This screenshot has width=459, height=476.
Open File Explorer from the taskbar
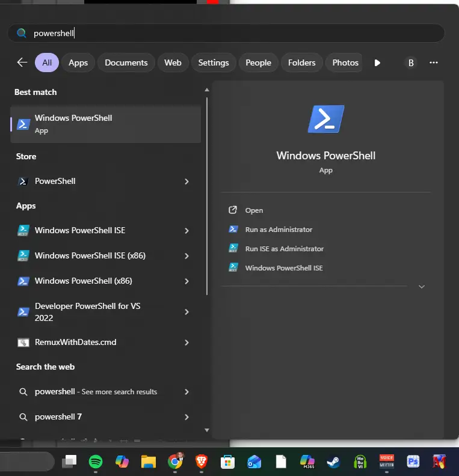pyautogui.click(x=148, y=462)
